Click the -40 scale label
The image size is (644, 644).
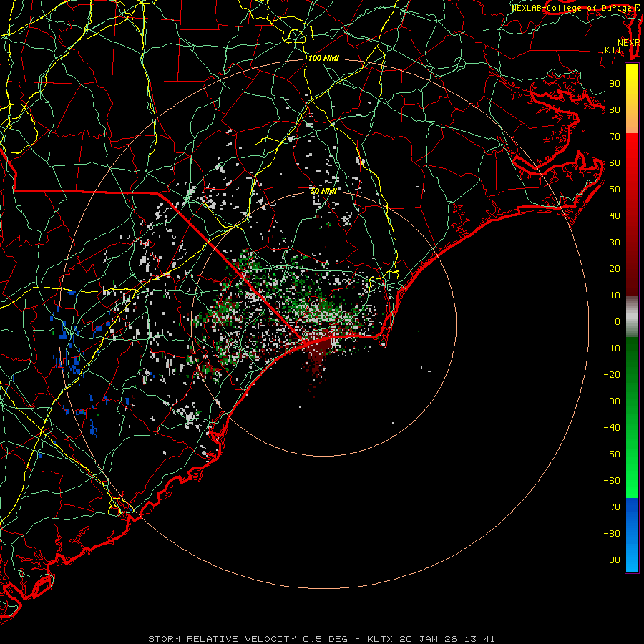point(612,428)
